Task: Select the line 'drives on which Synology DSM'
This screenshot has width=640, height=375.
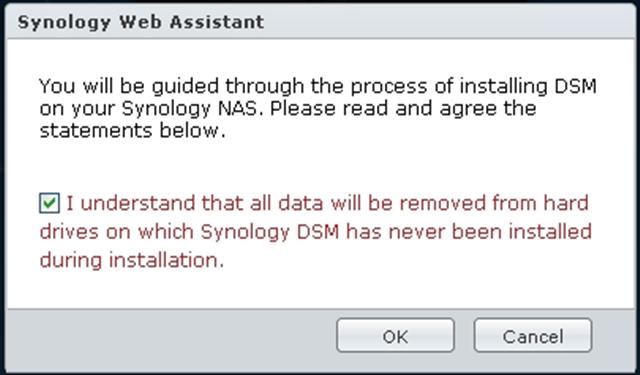Action: pyautogui.click(x=189, y=232)
